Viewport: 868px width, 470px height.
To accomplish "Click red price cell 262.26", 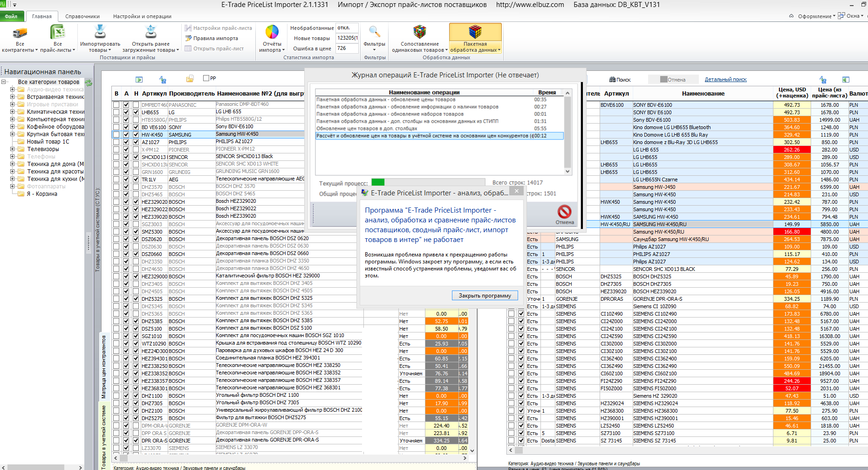I will 792,150.
